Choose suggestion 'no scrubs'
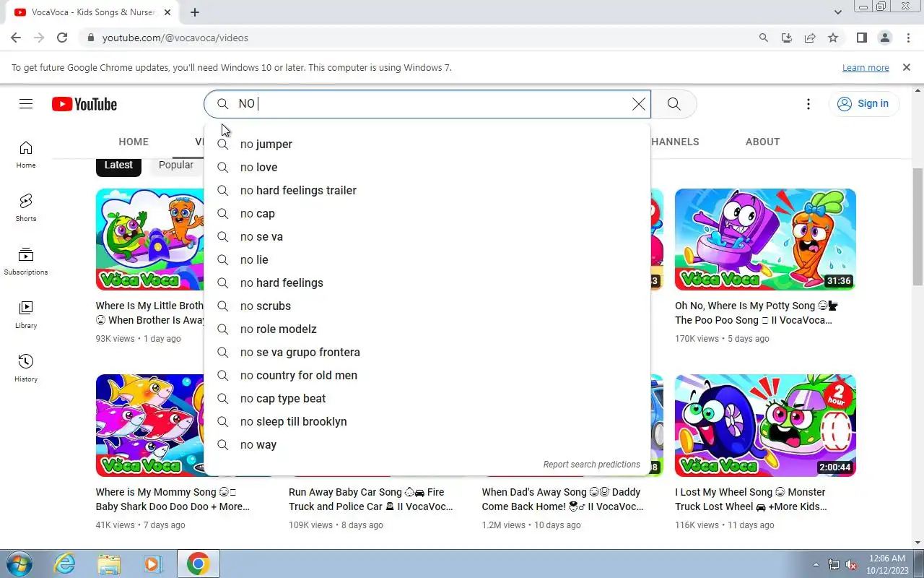 pyautogui.click(x=427, y=306)
